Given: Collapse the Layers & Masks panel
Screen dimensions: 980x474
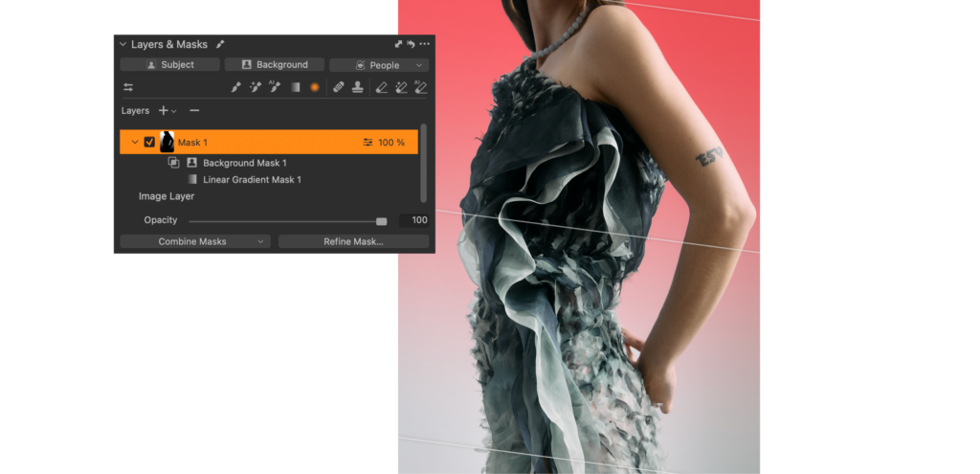Looking at the screenshot, I should (x=122, y=44).
